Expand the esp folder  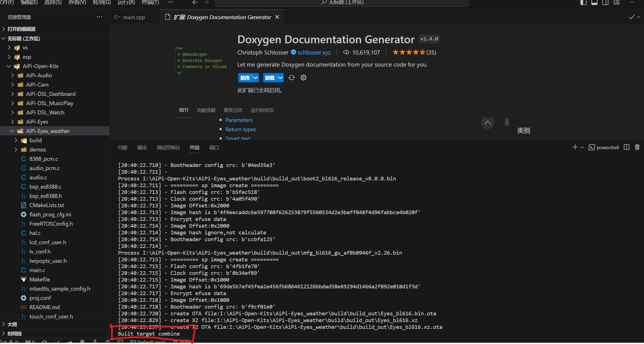54,57
